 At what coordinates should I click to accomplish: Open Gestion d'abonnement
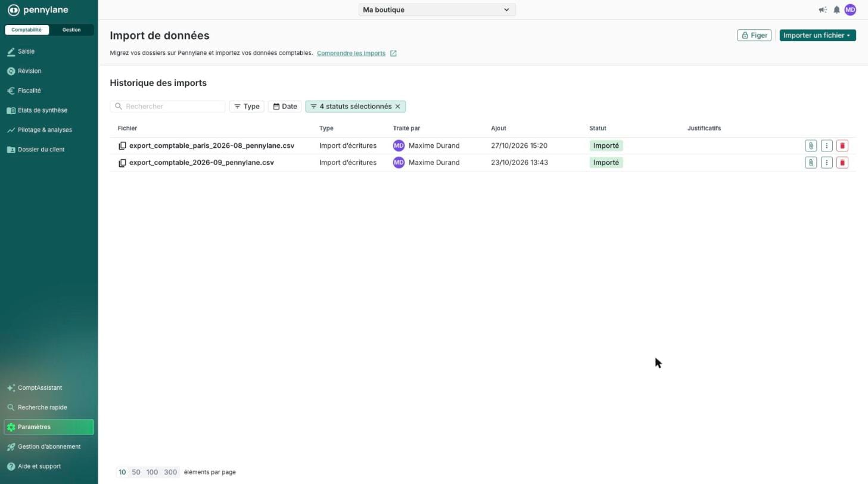pos(49,447)
